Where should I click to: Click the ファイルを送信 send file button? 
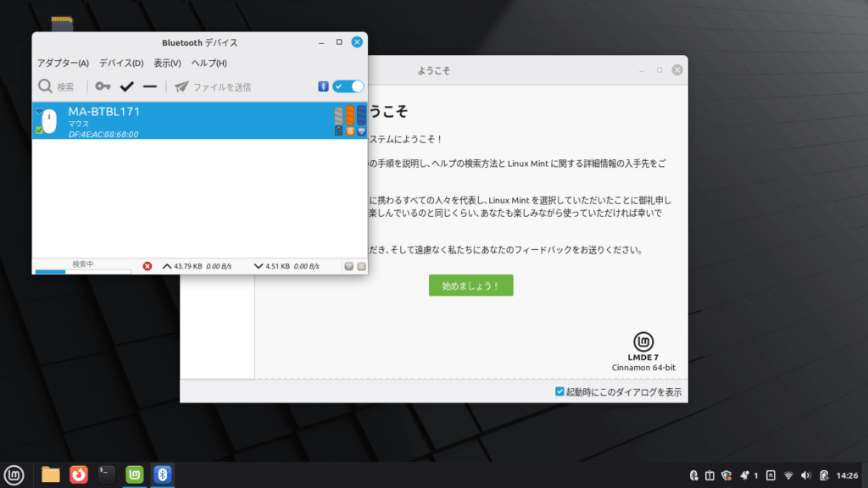[x=213, y=86]
